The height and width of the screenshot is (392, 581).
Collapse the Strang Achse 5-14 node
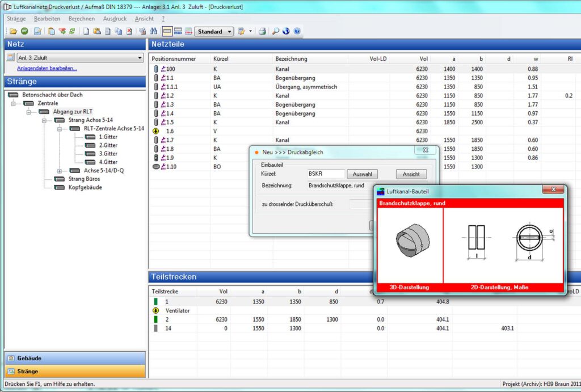pos(44,120)
